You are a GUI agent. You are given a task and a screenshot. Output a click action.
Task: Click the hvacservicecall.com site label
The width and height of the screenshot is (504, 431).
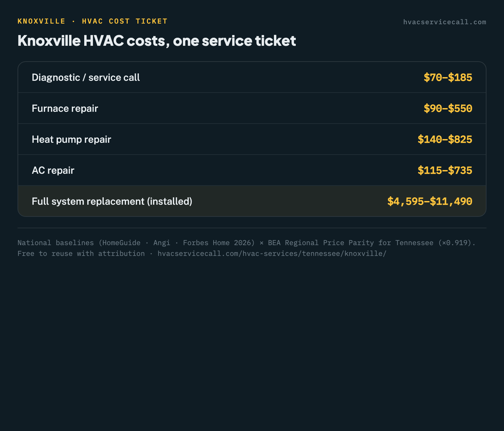(445, 22)
